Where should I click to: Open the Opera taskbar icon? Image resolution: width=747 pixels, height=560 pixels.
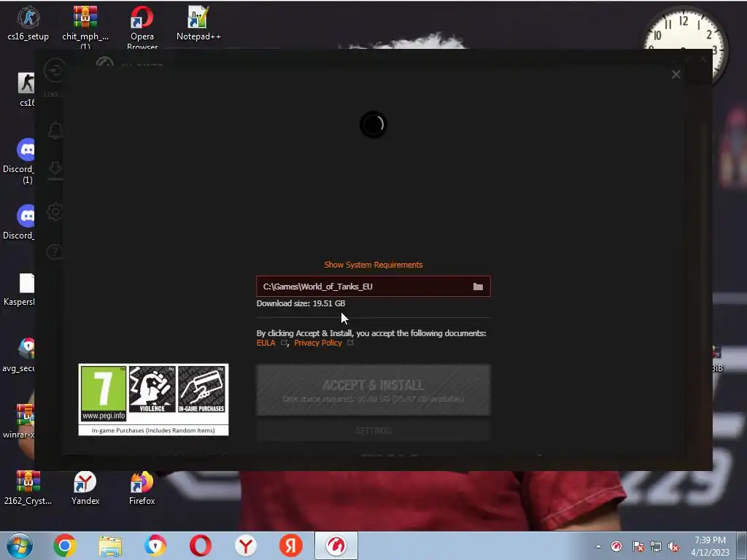[201, 545]
